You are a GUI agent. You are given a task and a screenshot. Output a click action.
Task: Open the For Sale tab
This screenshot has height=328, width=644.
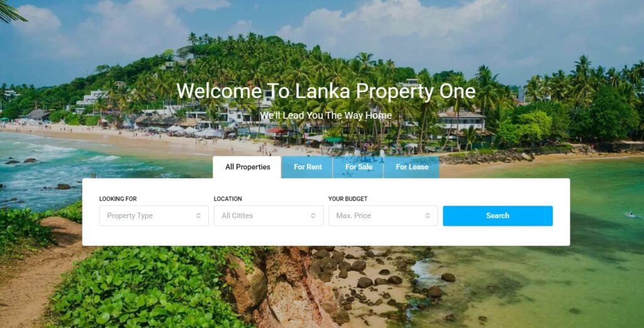[358, 167]
